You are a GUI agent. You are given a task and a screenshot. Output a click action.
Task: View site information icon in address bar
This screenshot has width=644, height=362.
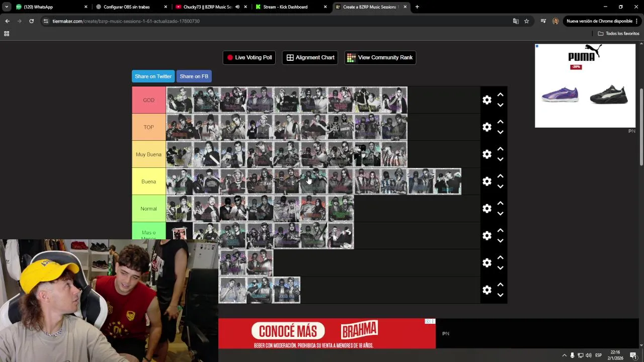tap(46, 21)
